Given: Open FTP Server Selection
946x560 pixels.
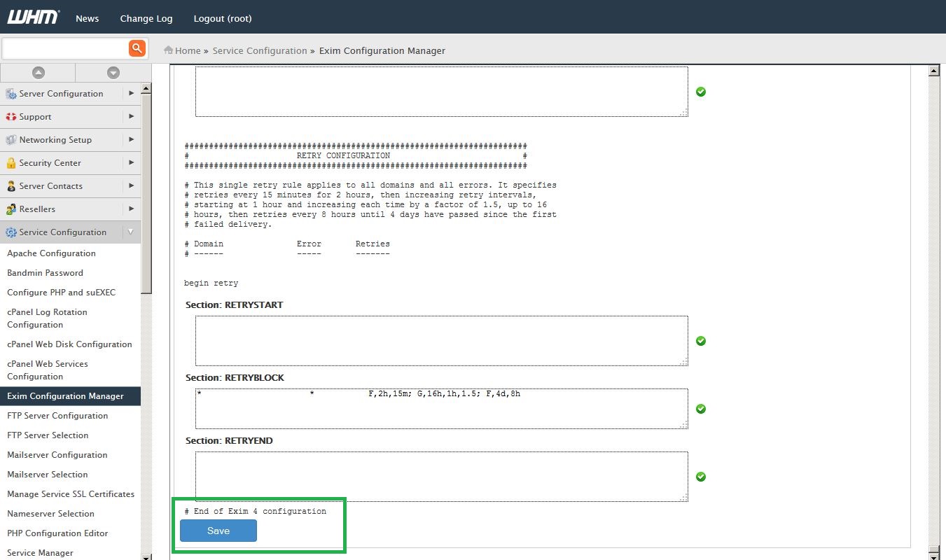Looking at the screenshot, I should (x=48, y=435).
